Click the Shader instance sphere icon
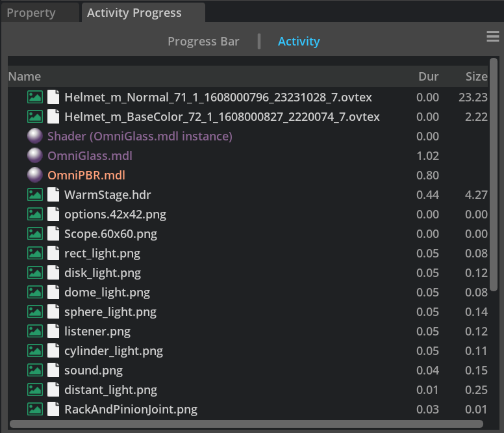 click(35, 137)
